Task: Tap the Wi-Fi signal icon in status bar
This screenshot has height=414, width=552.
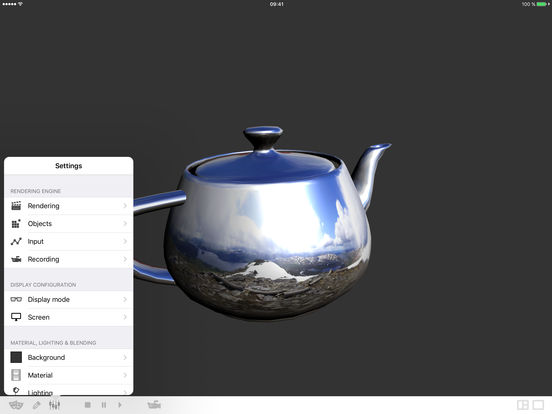Action: pyautogui.click(x=20, y=4)
